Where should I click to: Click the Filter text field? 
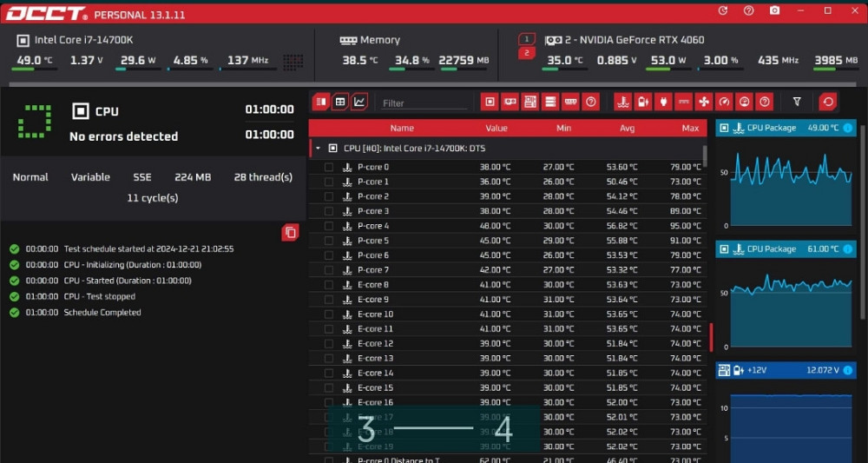tap(424, 103)
